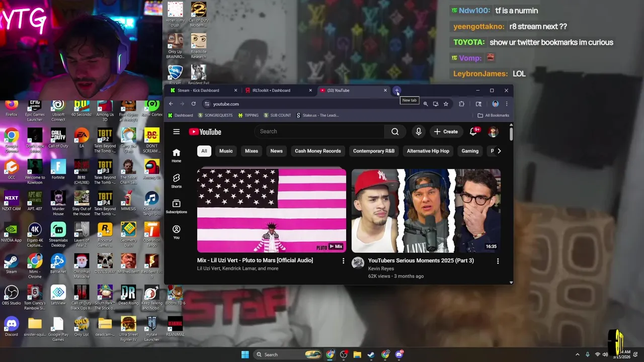
Task: Open Chrome three-dot menu
Action: pyautogui.click(x=507, y=104)
